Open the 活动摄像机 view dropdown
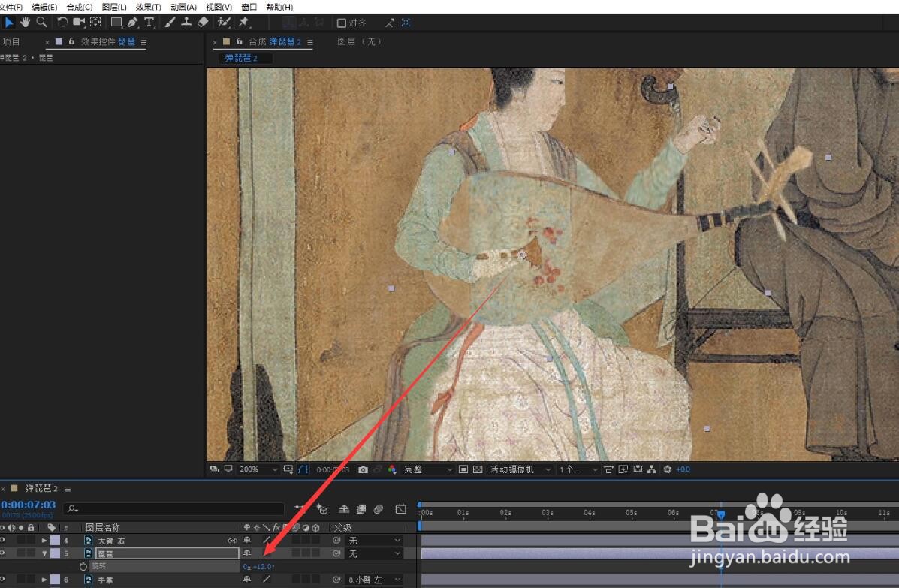This screenshot has width=899, height=588. pyautogui.click(x=520, y=469)
